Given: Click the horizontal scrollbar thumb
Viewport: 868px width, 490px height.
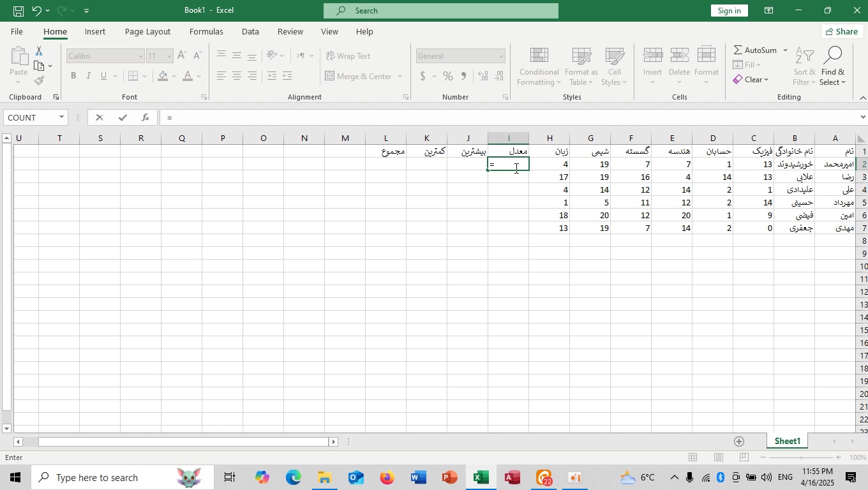Looking at the screenshot, I should tap(183, 442).
